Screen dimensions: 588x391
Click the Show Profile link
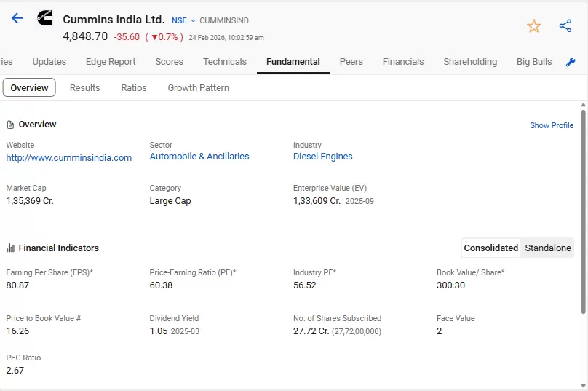pyautogui.click(x=552, y=125)
